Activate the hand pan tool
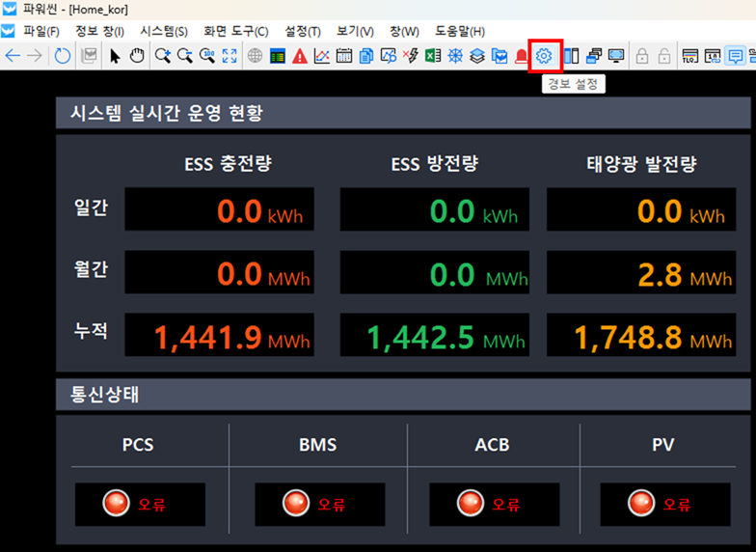756x552 pixels. (x=137, y=56)
